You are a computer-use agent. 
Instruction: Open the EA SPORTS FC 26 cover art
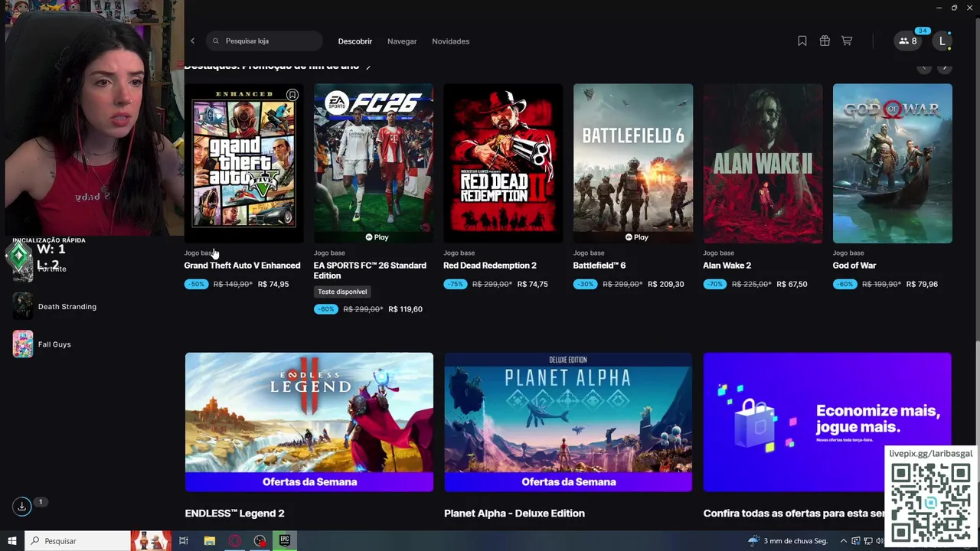click(x=373, y=163)
